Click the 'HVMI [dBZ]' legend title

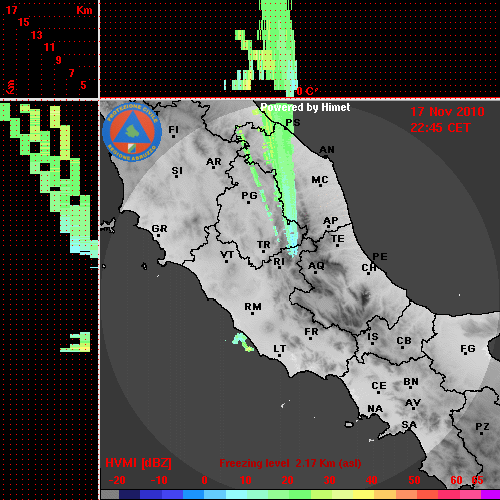(138, 463)
